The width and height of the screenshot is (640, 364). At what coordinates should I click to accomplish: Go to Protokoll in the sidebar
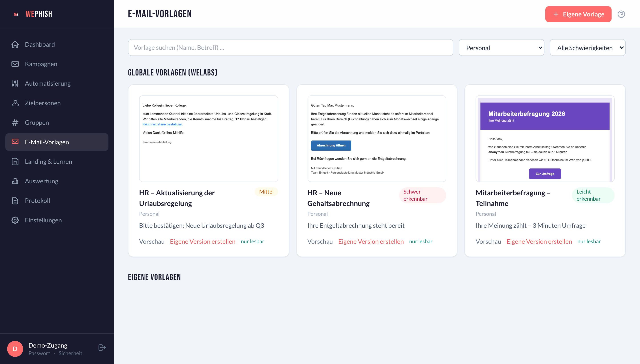click(x=57, y=200)
